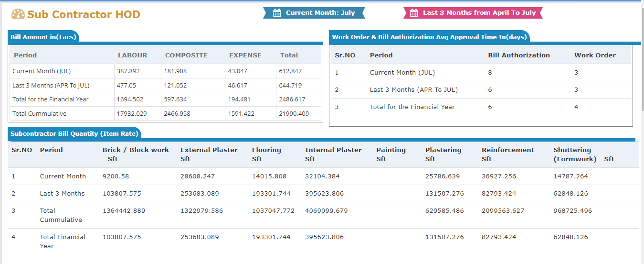
Task: Click the 612.847 total for Current Month (JUL)
Action: pyautogui.click(x=290, y=71)
